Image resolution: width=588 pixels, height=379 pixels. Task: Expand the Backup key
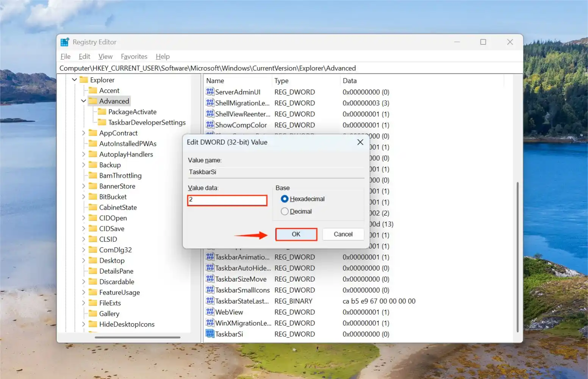84,164
